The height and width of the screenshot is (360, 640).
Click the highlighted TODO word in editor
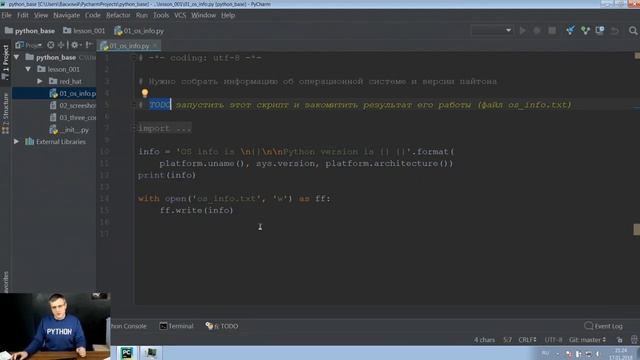[x=160, y=105]
